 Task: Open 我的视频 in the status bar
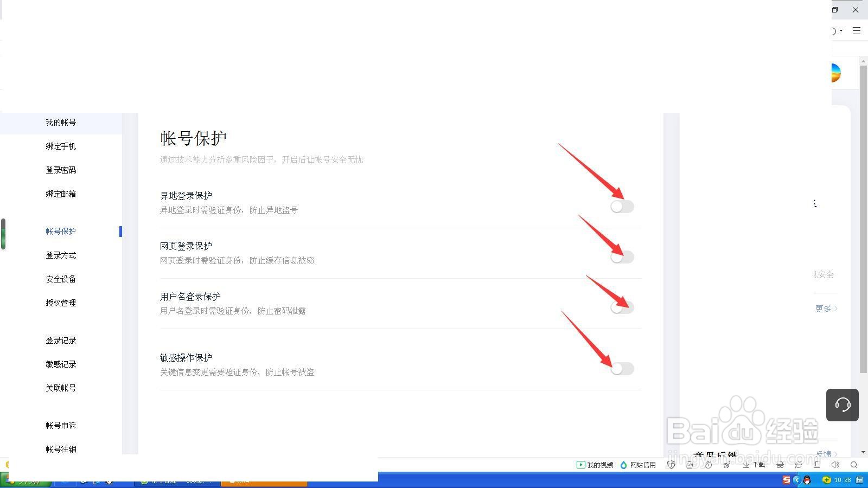tap(595, 465)
